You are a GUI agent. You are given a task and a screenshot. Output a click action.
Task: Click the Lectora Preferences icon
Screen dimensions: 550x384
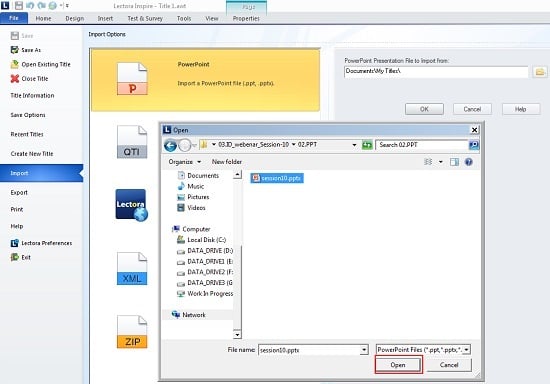click(x=14, y=243)
